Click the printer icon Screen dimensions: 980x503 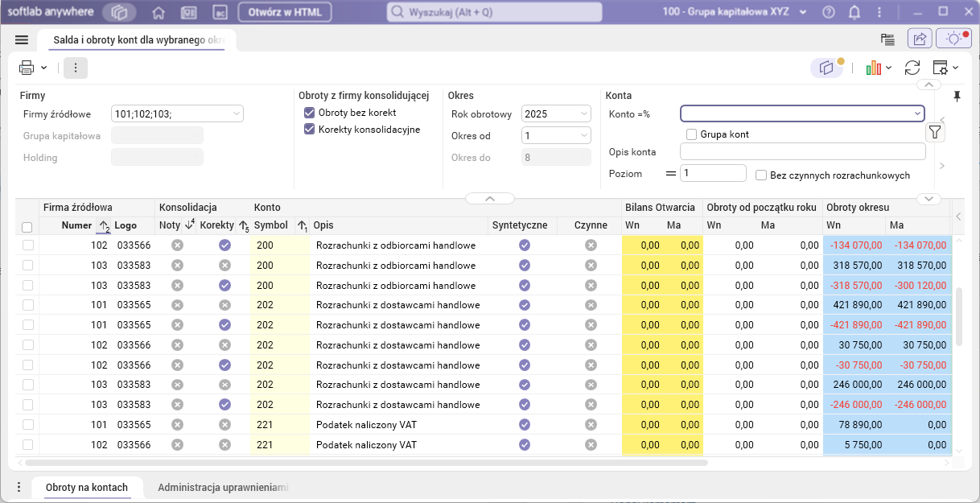[27, 68]
